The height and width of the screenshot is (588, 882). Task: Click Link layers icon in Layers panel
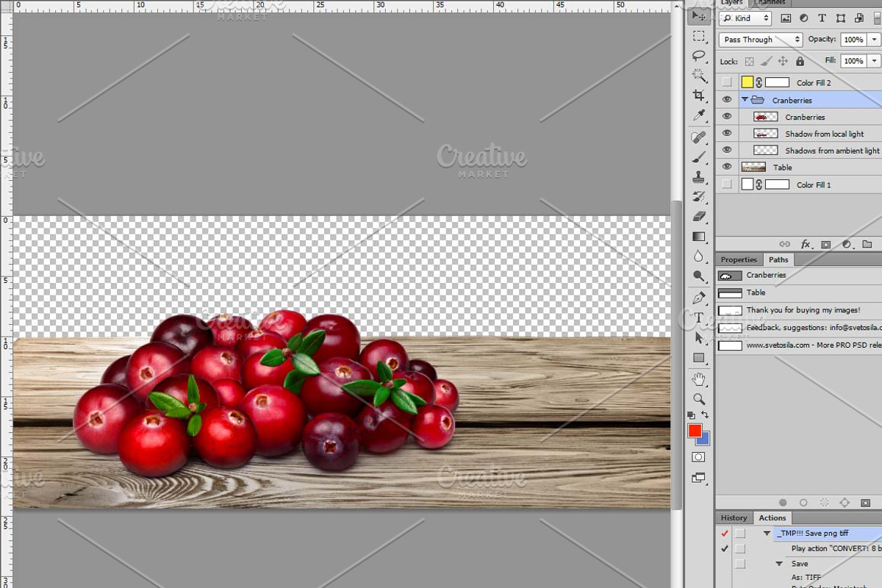[x=785, y=244]
